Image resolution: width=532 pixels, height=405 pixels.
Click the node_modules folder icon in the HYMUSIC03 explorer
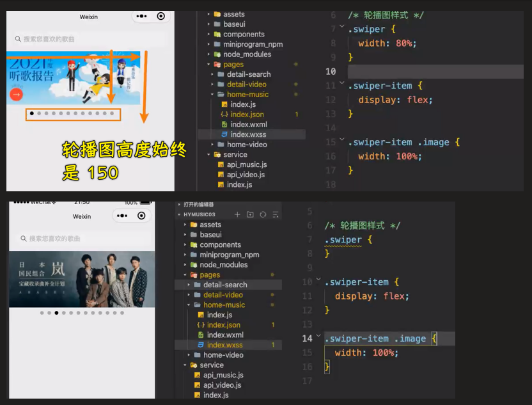(x=194, y=265)
